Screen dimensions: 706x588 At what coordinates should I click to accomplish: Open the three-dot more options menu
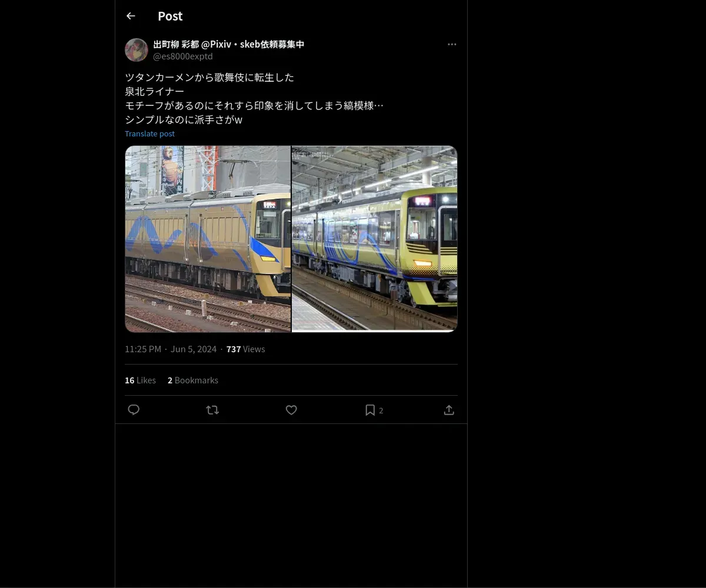(452, 44)
